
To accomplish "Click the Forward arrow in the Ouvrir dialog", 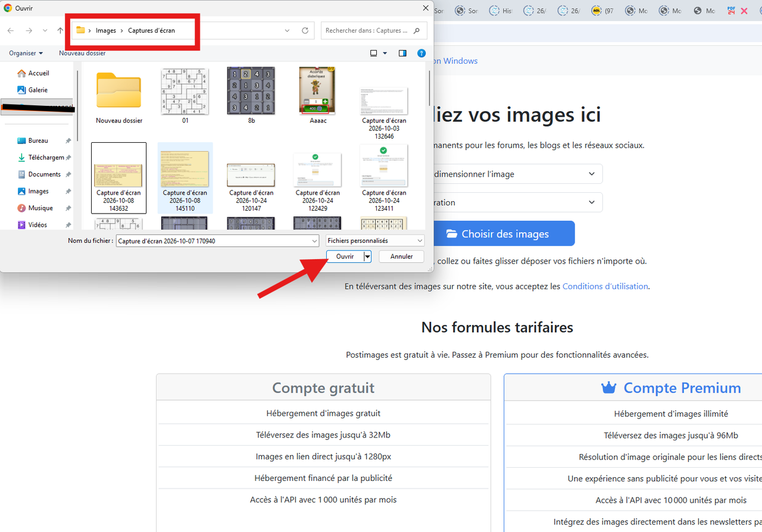I will pos(29,30).
